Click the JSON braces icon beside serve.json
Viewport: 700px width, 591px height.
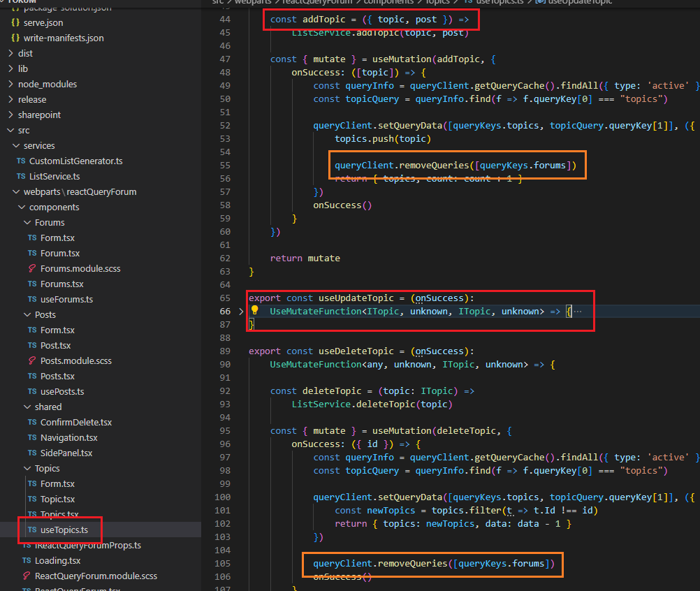click(x=15, y=23)
